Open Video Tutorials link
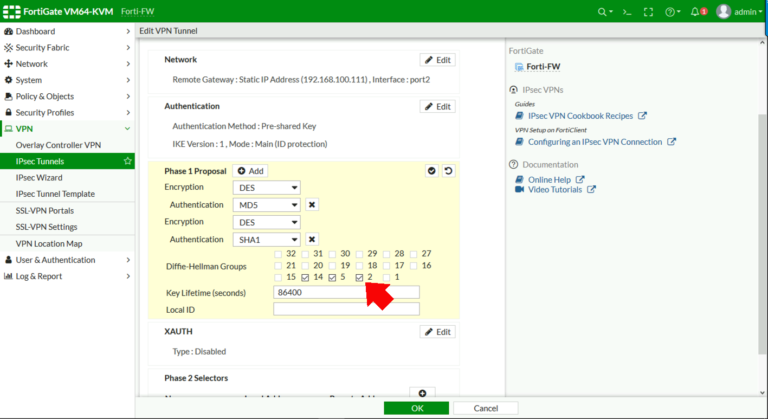The height and width of the screenshot is (419, 768). [555, 190]
